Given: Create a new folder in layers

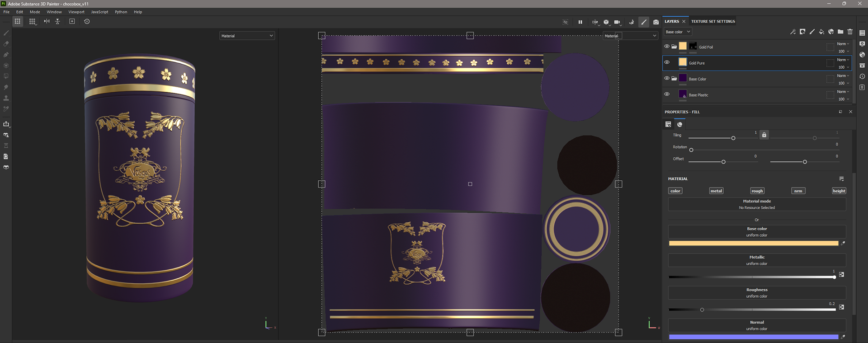Looking at the screenshot, I should pyautogui.click(x=840, y=32).
